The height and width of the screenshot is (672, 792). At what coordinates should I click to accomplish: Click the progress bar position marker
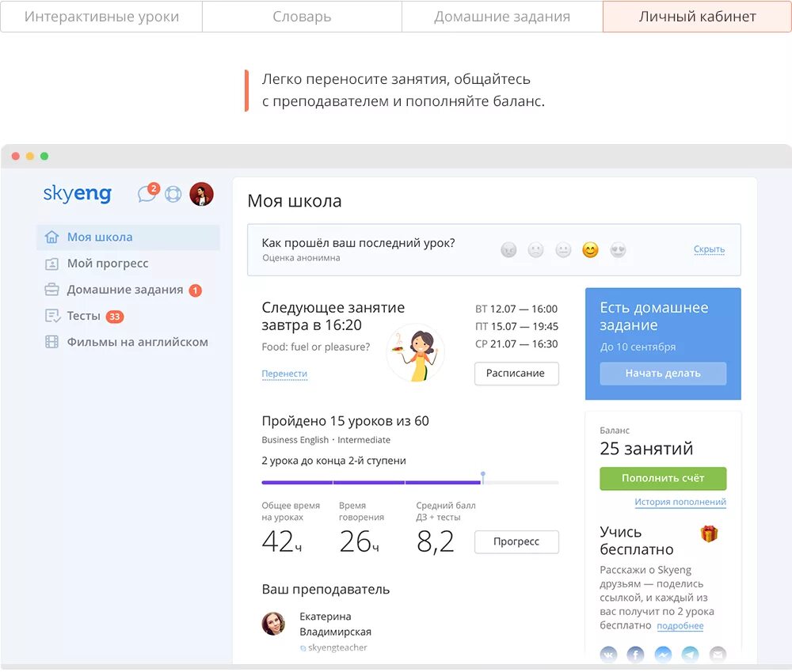pyautogui.click(x=483, y=477)
